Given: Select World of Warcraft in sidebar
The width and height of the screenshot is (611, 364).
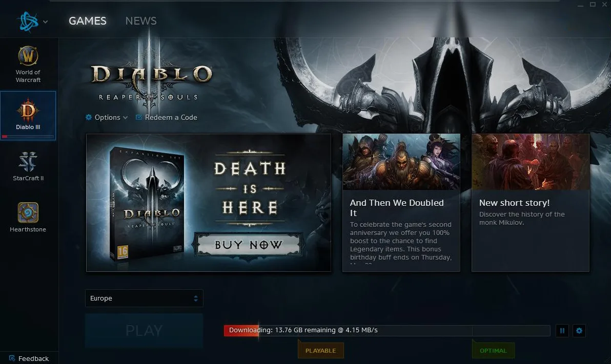Looking at the screenshot, I should 28,64.
